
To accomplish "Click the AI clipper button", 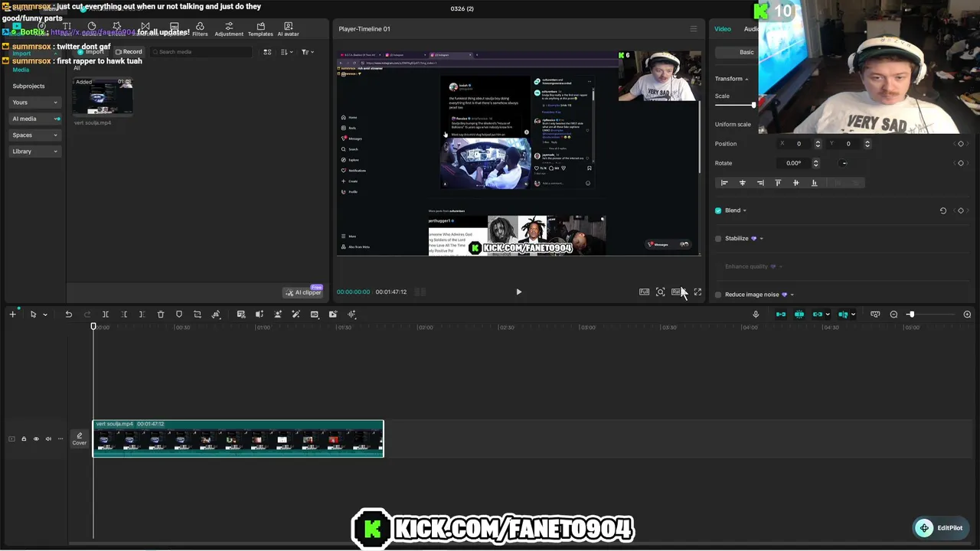I will tap(303, 292).
